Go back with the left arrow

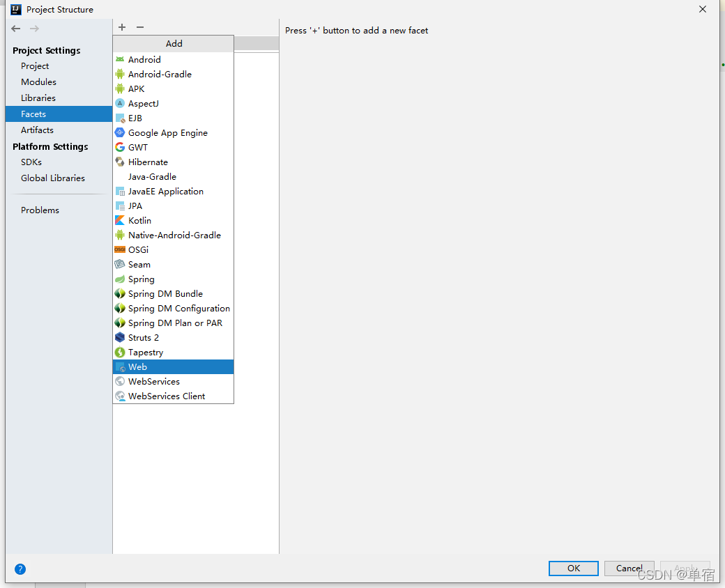(16, 29)
